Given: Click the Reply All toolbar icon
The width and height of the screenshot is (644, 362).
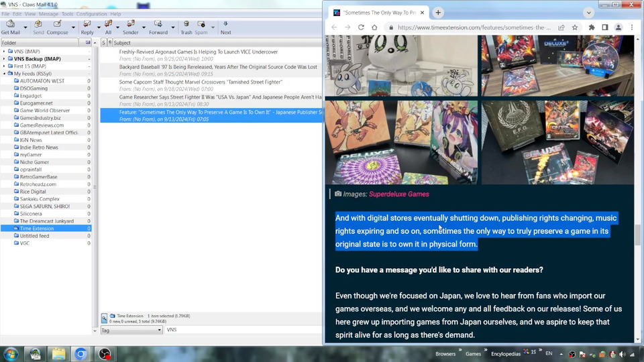Looking at the screenshot, I should point(108,27).
